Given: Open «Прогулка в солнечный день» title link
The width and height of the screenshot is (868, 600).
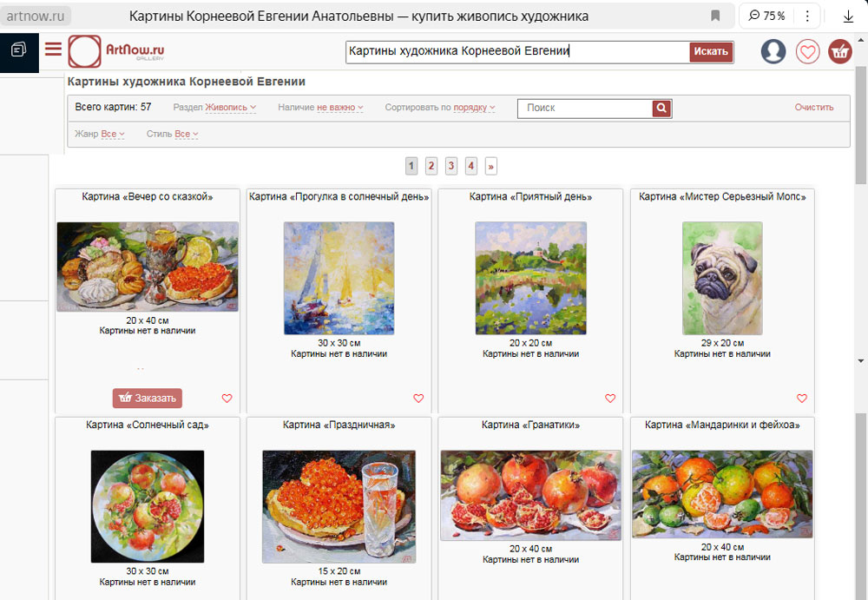Looking at the screenshot, I should [x=339, y=197].
